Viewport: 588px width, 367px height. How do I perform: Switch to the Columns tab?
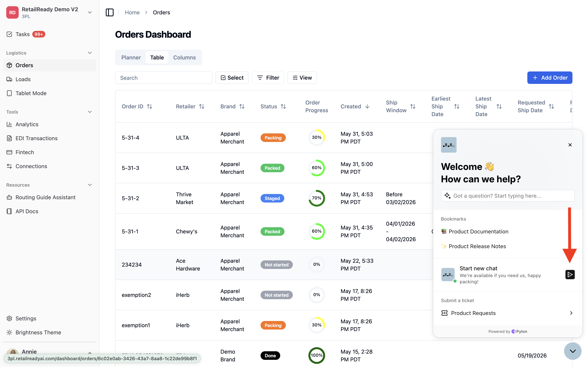pyautogui.click(x=184, y=57)
